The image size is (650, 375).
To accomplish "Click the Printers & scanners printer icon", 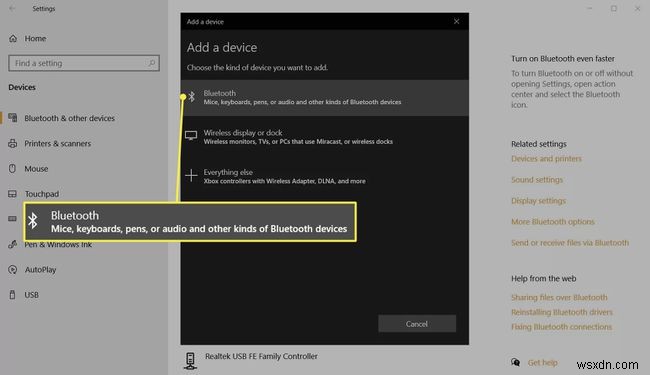I will click(13, 143).
